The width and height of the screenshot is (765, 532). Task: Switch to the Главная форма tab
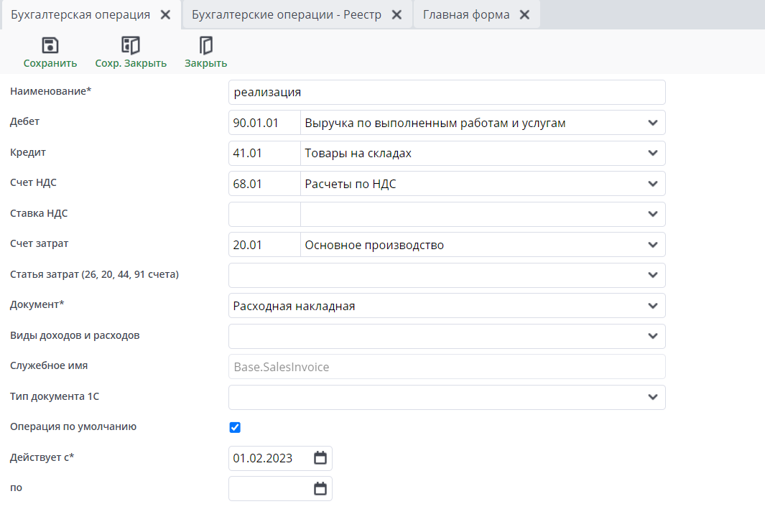(x=466, y=15)
